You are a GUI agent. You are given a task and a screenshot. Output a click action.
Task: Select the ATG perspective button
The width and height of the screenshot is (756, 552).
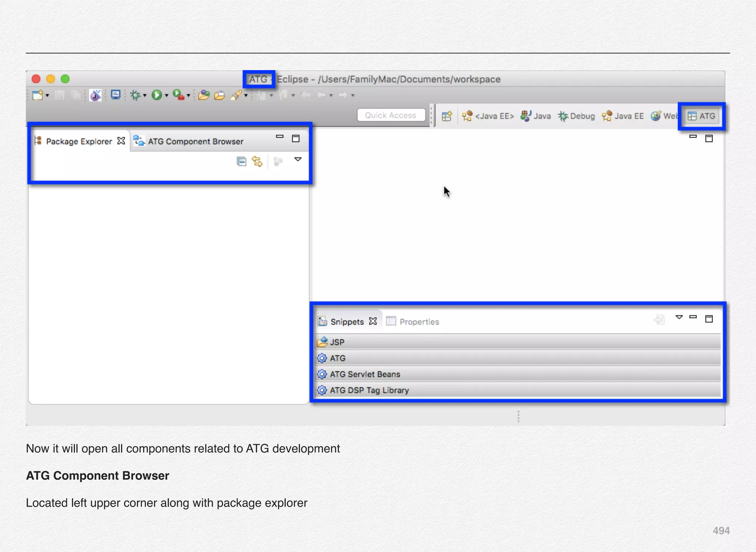[702, 116]
